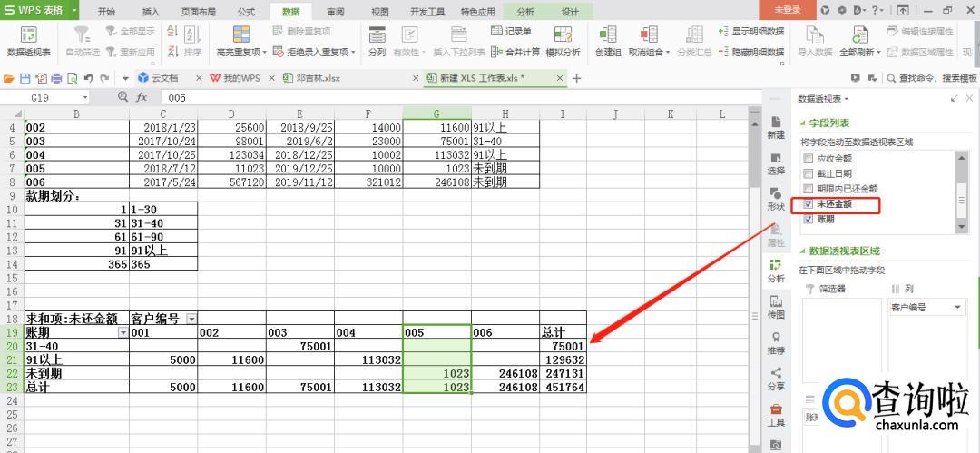
Task: Click the 推荐 sidebar icon
Action: [776, 343]
